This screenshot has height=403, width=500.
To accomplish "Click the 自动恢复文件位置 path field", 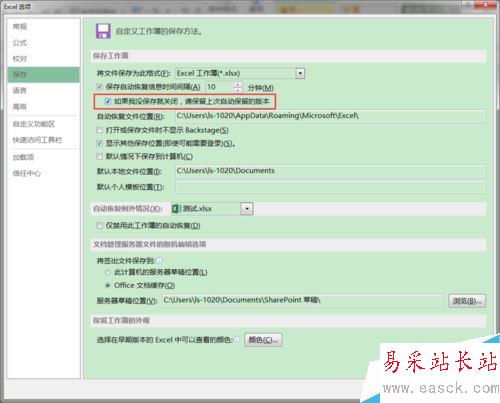I will [330, 116].
